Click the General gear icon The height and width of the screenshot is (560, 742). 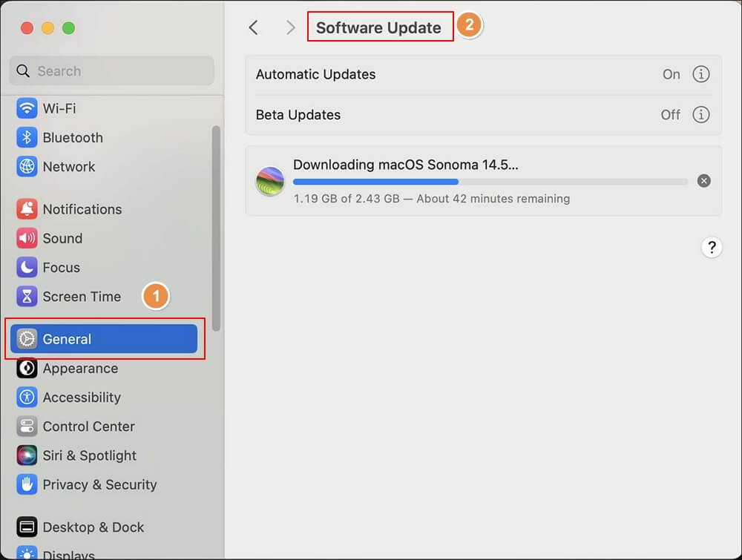coord(27,339)
